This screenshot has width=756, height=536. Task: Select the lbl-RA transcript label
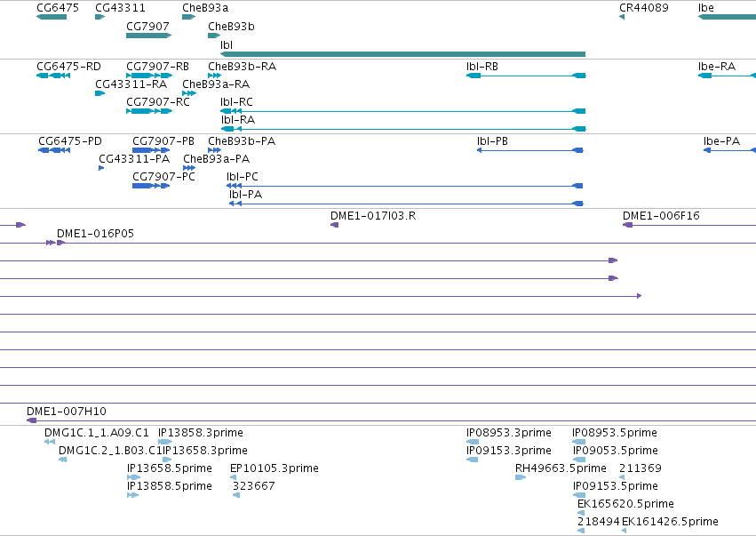[x=238, y=120]
